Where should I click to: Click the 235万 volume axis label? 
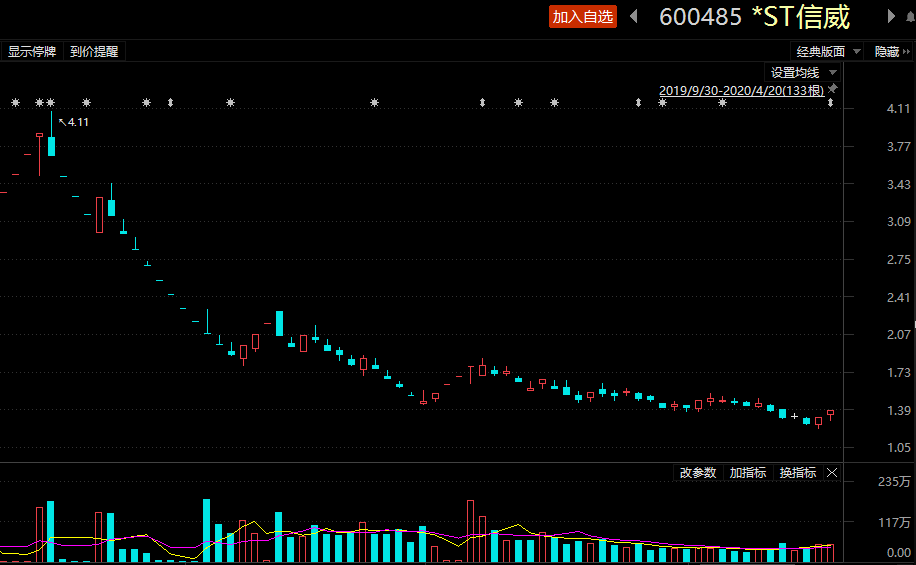pyautogui.click(x=894, y=481)
